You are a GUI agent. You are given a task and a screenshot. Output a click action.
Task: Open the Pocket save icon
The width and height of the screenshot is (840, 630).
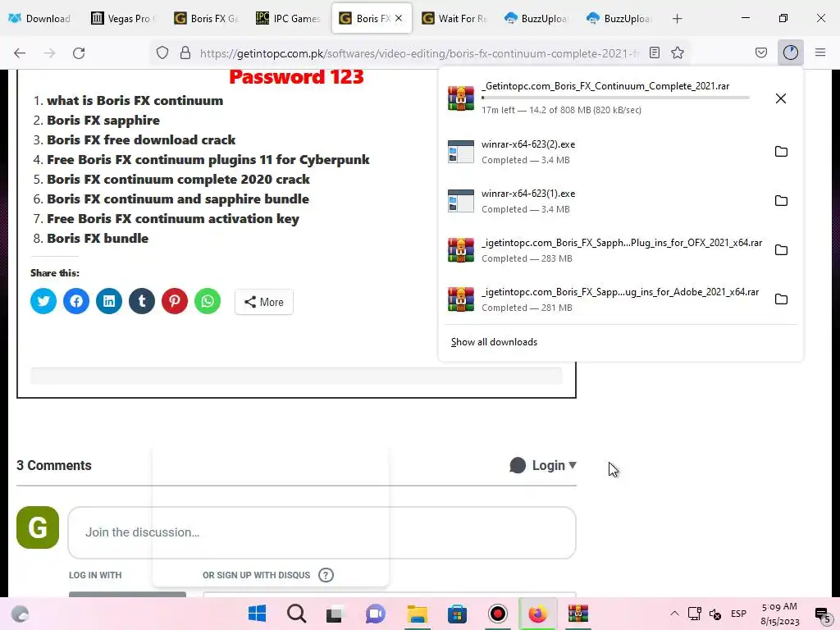[x=761, y=52]
